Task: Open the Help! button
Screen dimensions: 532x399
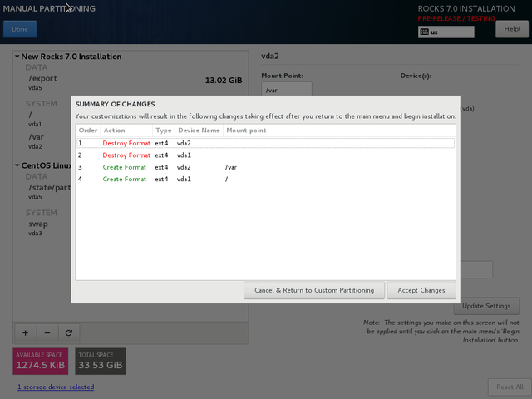Action: pos(508,29)
